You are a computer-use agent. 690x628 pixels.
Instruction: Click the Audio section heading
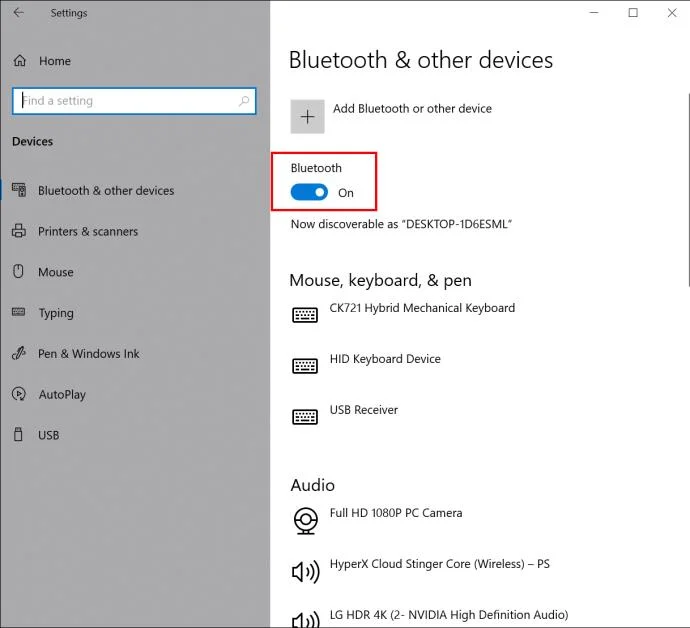(312, 485)
